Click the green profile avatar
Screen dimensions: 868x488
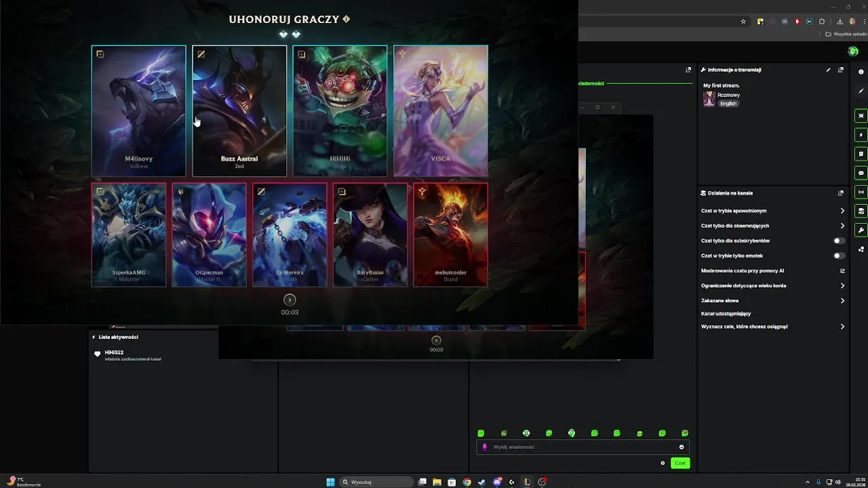pos(853,52)
